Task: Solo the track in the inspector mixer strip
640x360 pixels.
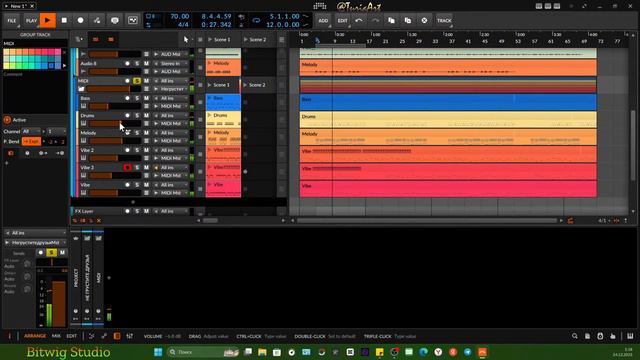Action: [51, 253]
